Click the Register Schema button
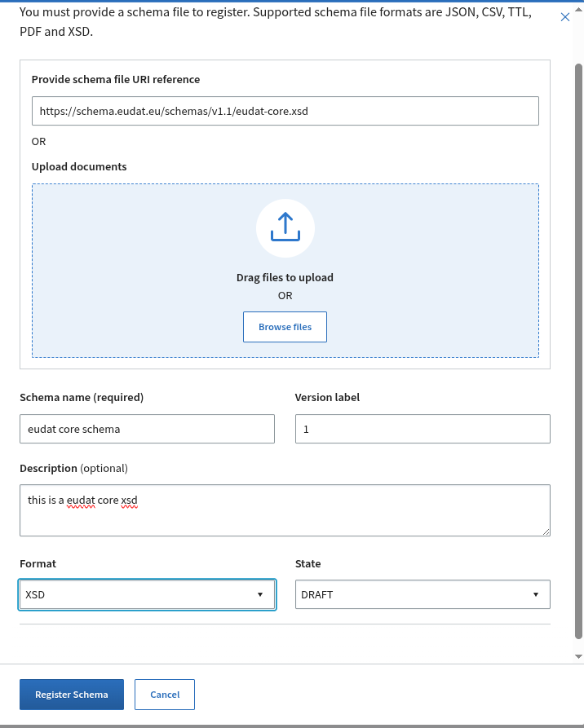Screen dimensions: 584x728 coord(72,695)
